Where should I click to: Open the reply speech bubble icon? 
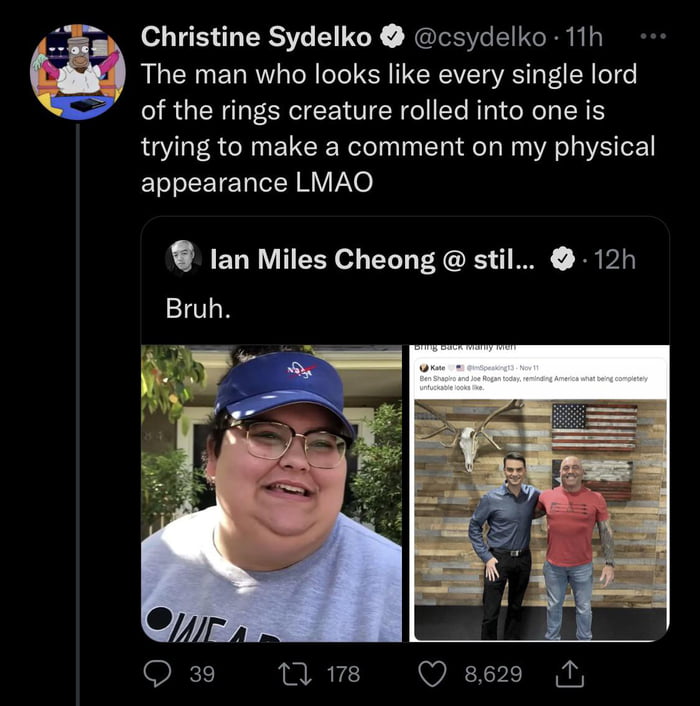click(157, 674)
